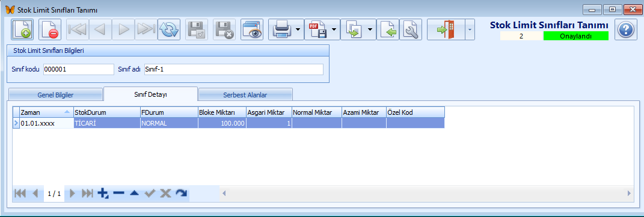Remove the grid row with the minus icon
This screenshot has width=644, height=217.
click(118, 194)
